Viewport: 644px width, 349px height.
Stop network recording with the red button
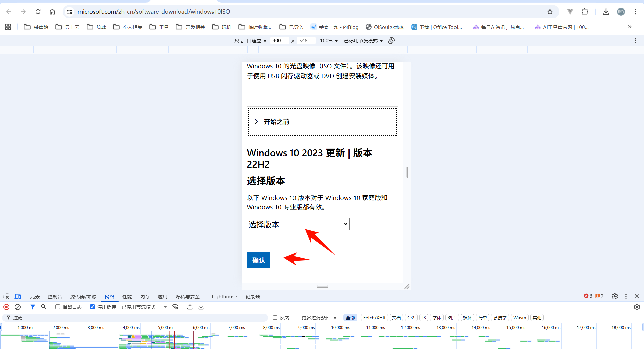point(6,307)
